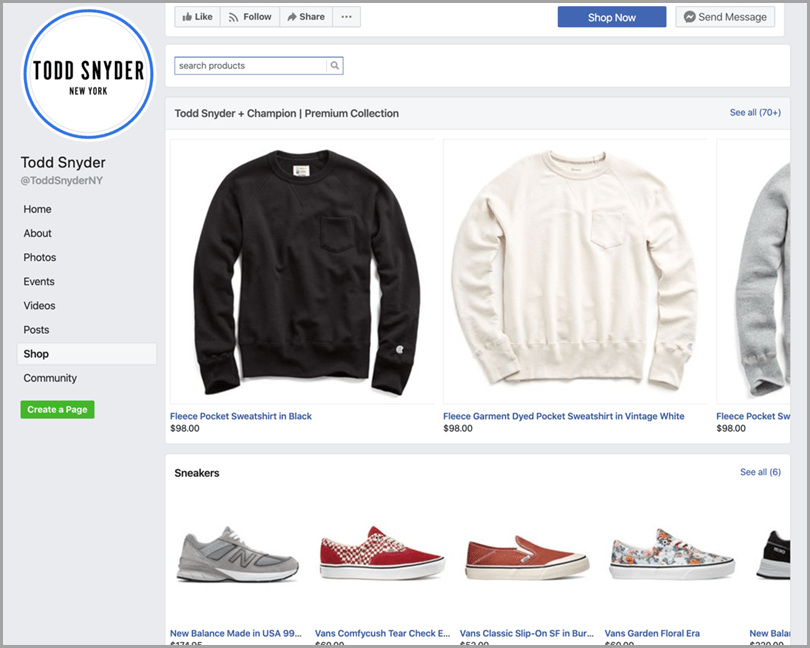Screen dimensions: 810x648
Task: Focus the search products input field
Action: click(x=251, y=66)
